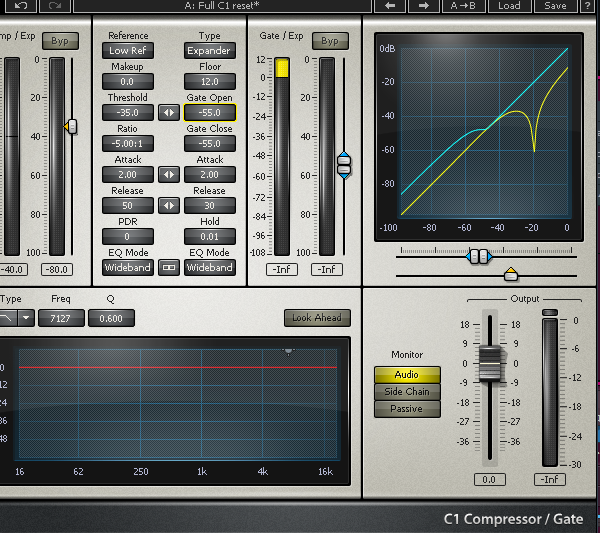The height and width of the screenshot is (533, 600).
Task: Go to previous preset with left arrow
Action: (x=390, y=5)
